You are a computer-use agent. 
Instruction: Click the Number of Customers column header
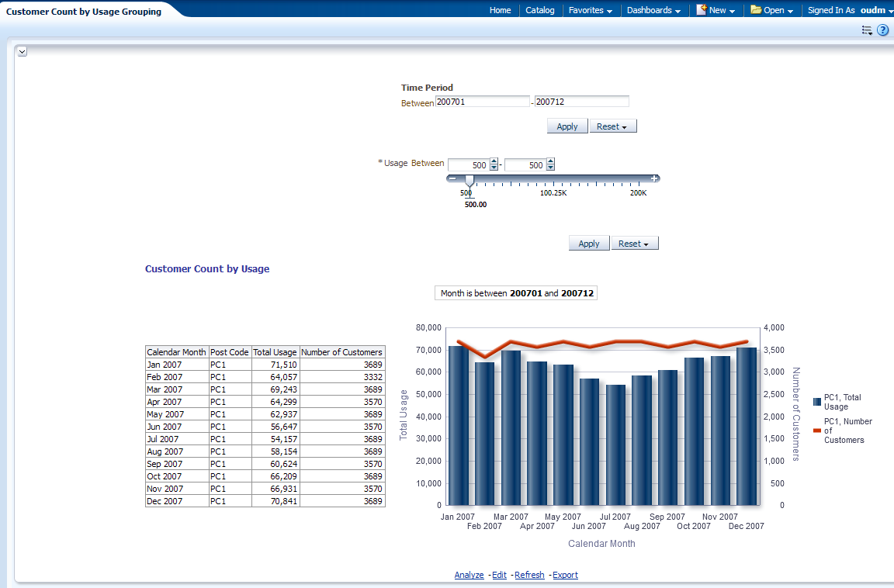[342, 352]
